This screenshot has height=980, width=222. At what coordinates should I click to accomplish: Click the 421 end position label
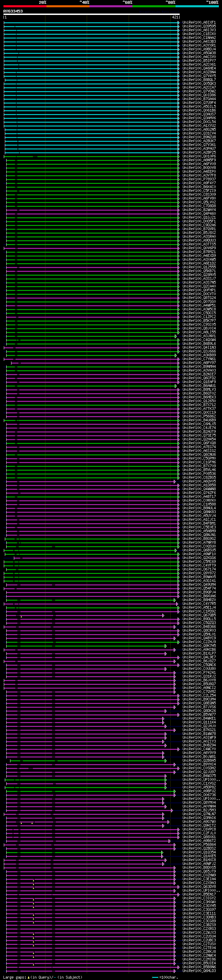pyautogui.click(x=175, y=17)
